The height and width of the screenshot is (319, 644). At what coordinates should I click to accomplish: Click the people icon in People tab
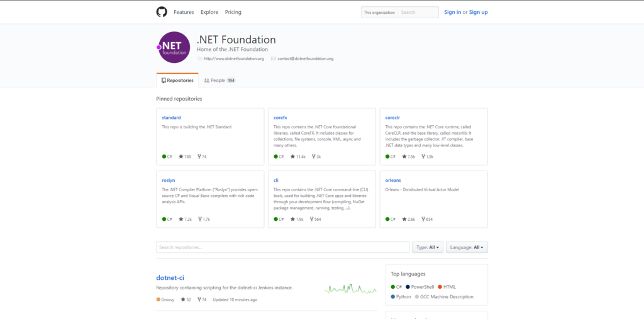click(x=206, y=81)
